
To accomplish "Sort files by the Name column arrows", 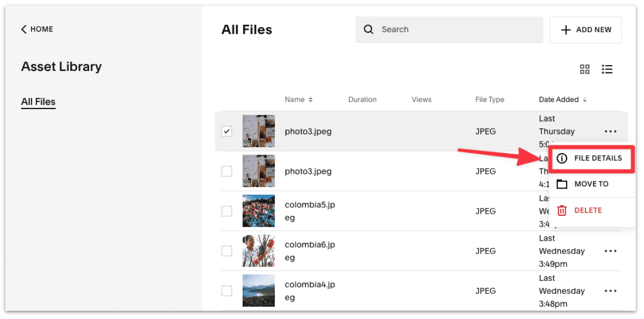I will click(311, 99).
